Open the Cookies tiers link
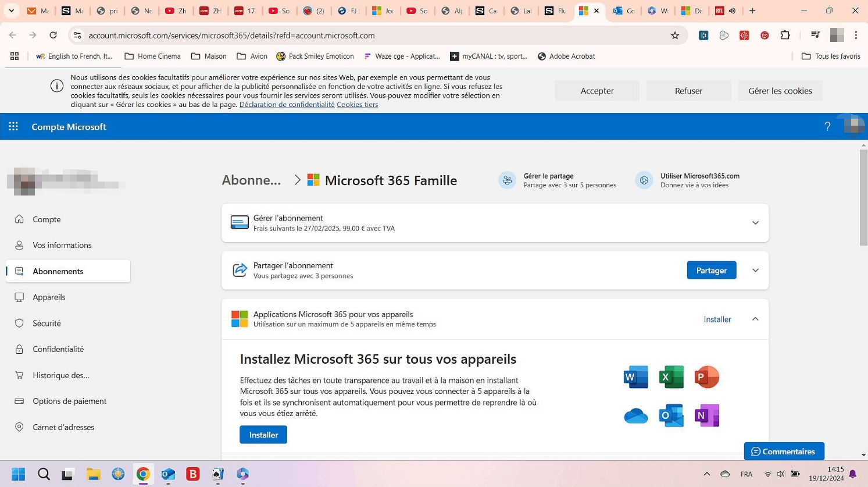The width and height of the screenshot is (868, 487). tap(358, 105)
